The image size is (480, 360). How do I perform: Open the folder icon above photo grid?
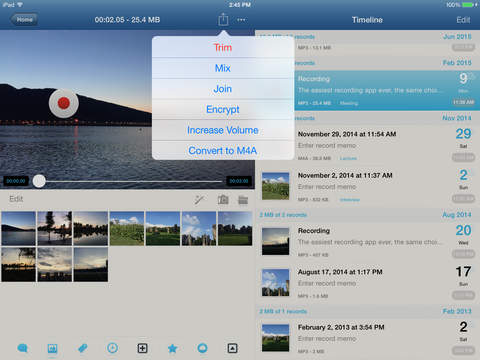click(x=243, y=200)
